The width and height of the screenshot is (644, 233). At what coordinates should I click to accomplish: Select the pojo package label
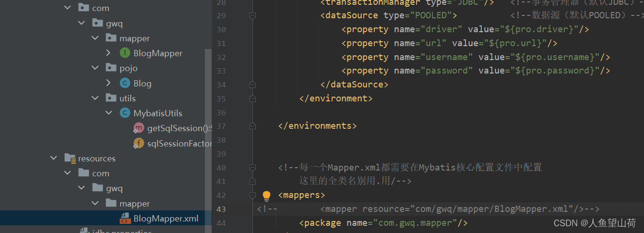(129, 68)
